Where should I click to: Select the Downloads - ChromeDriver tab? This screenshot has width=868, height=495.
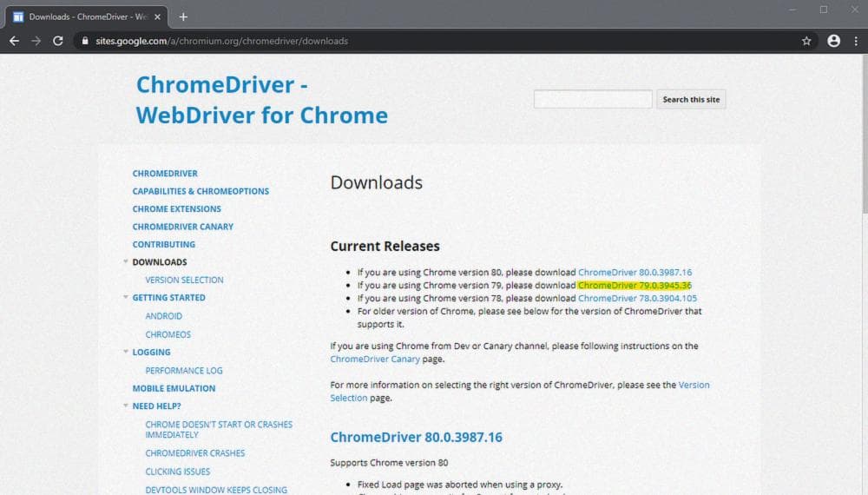[86, 17]
